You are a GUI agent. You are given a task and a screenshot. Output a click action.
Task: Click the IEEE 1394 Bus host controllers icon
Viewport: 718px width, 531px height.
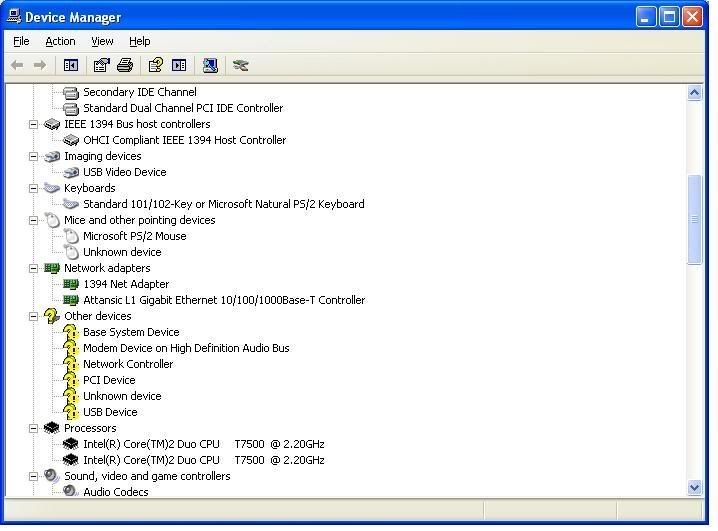pyautogui.click(x=52, y=124)
